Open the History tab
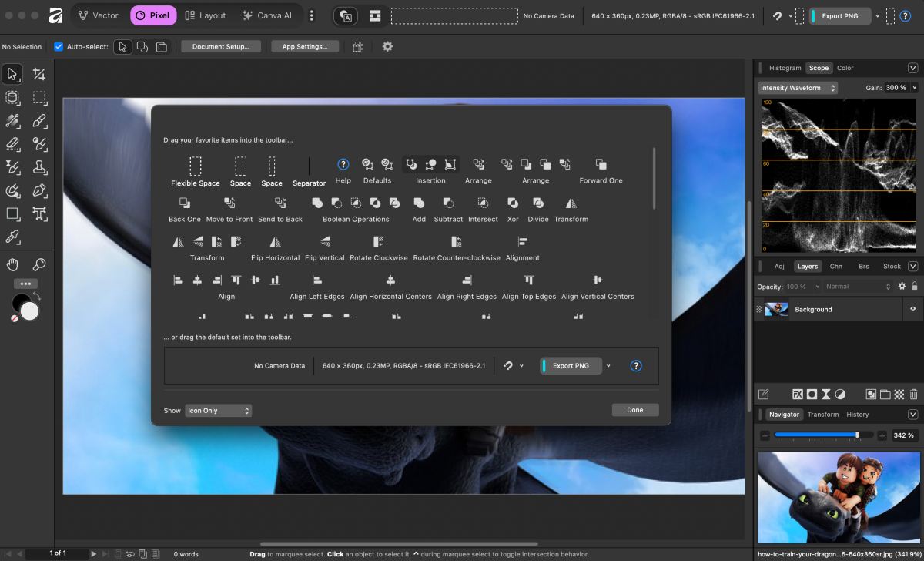This screenshot has height=561, width=924. click(x=857, y=414)
